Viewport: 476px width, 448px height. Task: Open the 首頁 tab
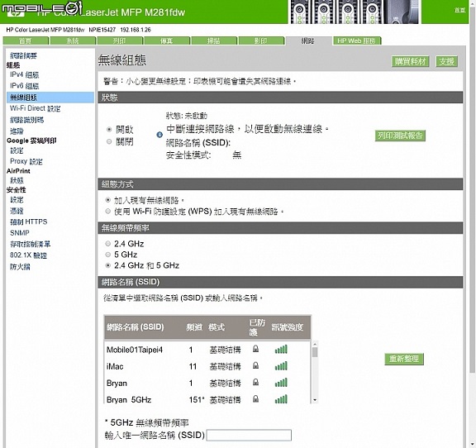tap(26, 41)
